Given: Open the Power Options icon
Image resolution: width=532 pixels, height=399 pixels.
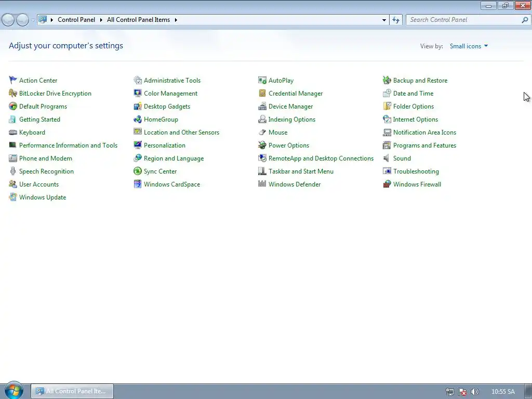Looking at the screenshot, I should [x=262, y=145].
